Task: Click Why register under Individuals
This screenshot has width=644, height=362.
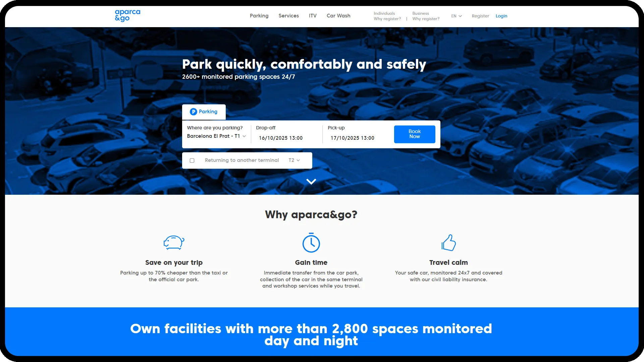Action: (387, 19)
